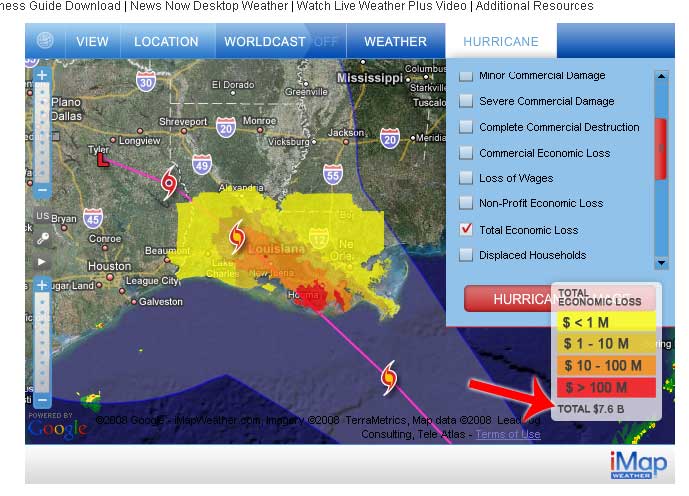This screenshot has width=689, height=496.
Task: Expand the WEATHER menu
Action: click(x=395, y=42)
